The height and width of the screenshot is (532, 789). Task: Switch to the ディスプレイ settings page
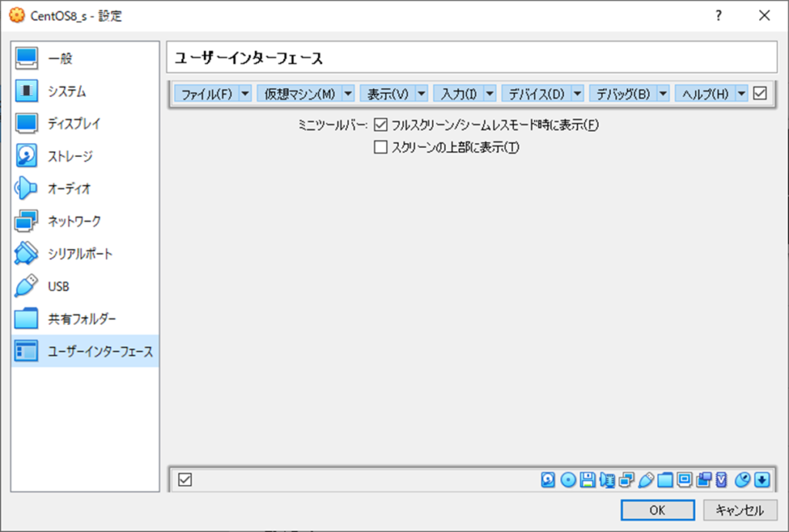pyautogui.click(x=85, y=123)
